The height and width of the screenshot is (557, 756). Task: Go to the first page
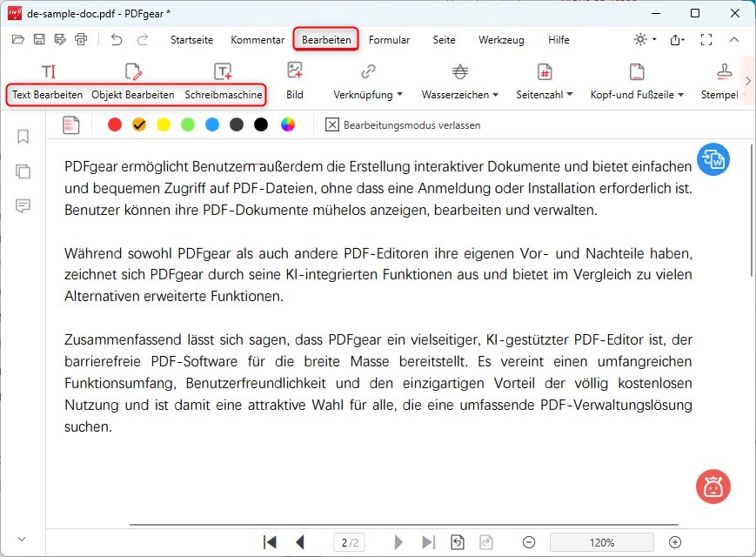(x=270, y=542)
